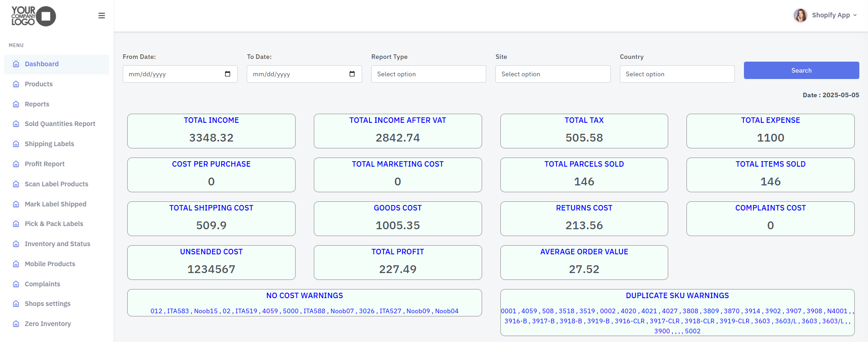868x342 pixels.
Task: Go to Scan Label Products
Action: [x=57, y=184]
